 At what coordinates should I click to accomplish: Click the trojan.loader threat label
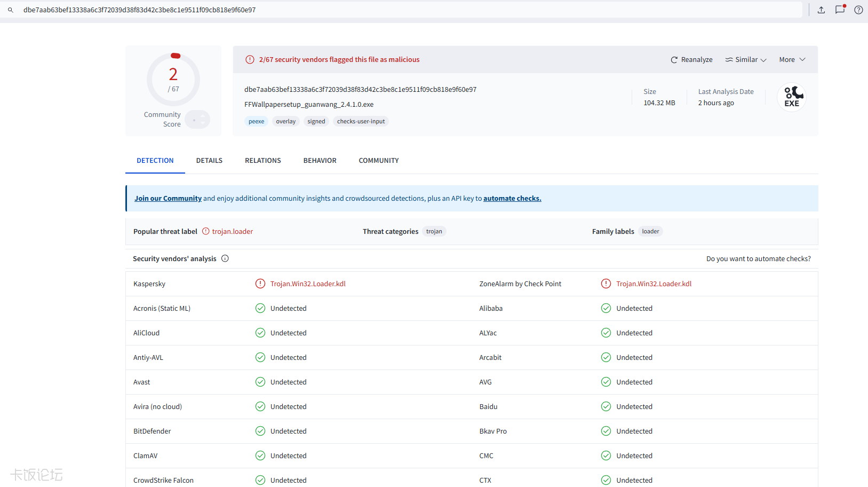tap(233, 231)
